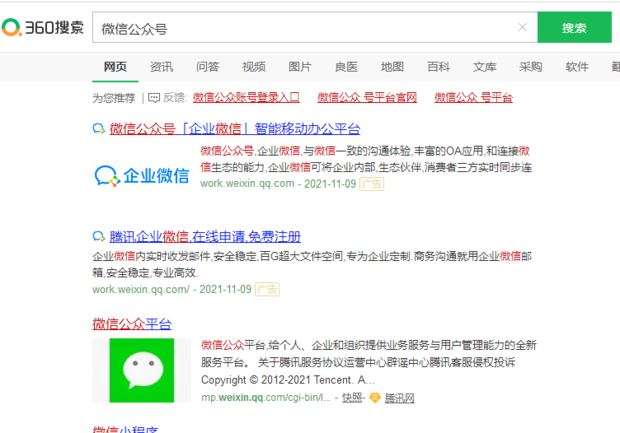Open the 腾讯网 source link
The width and height of the screenshot is (620, 433).
pos(399,398)
